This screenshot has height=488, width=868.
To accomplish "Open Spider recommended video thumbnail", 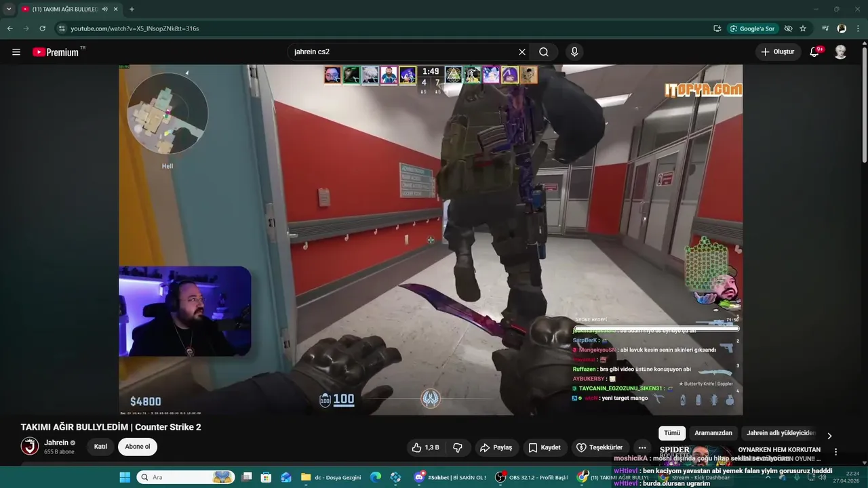I will coord(695,455).
